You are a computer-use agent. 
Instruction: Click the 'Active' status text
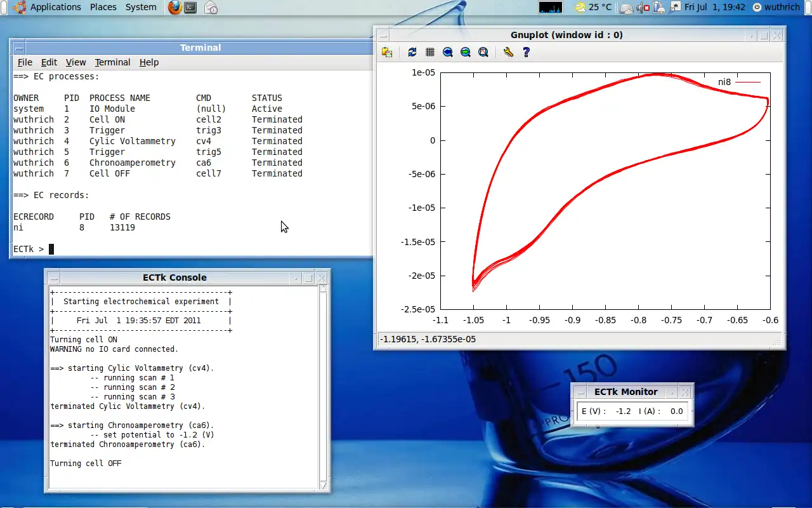tap(267, 109)
